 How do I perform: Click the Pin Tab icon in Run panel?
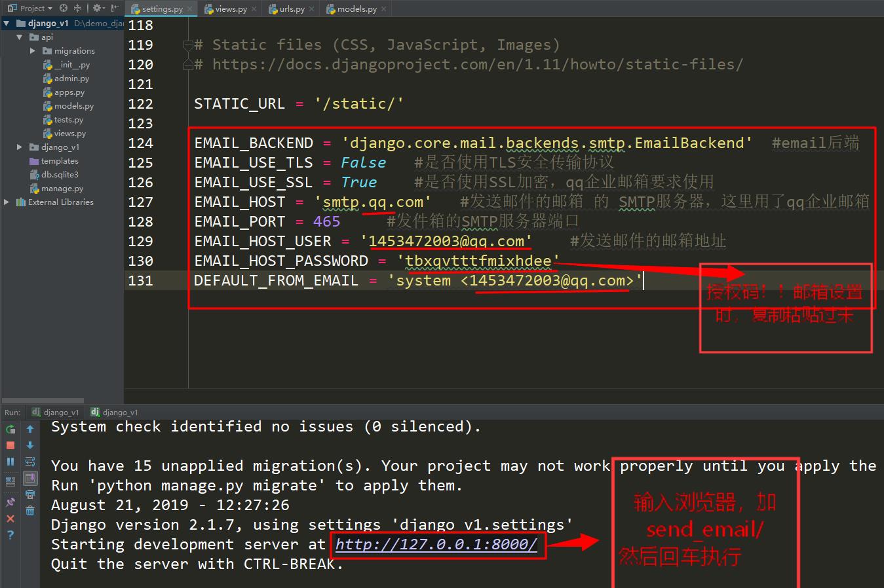(10, 502)
